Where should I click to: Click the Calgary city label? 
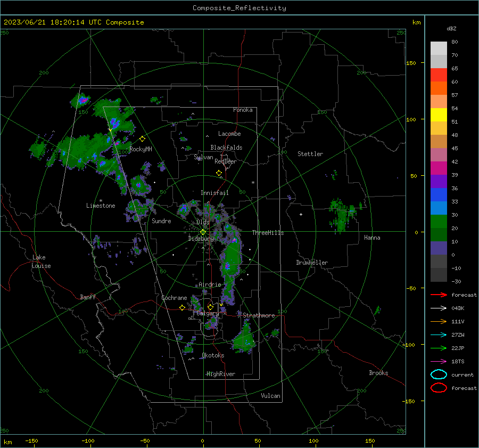[x=208, y=313]
